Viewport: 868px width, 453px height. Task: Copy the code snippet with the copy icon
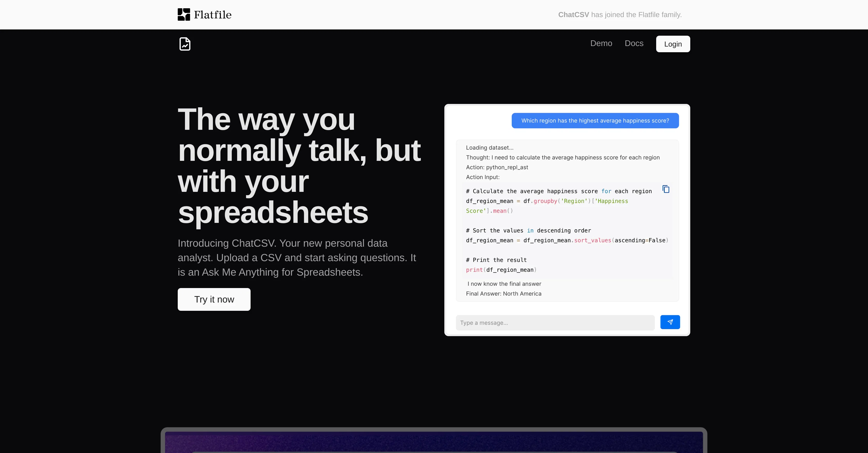pos(666,189)
